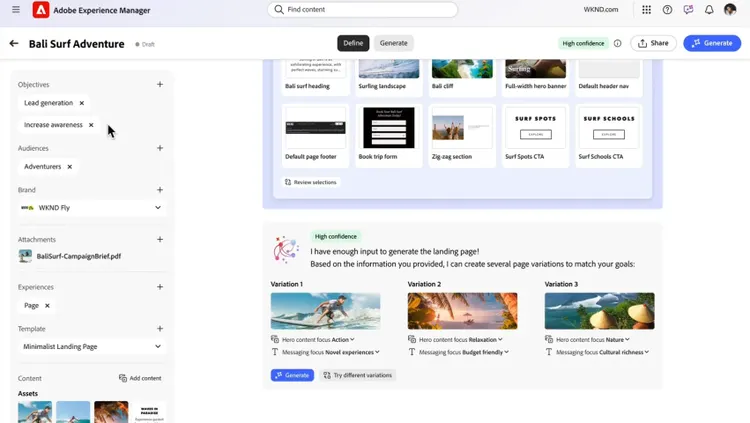This screenshot has width=750, height=423.
Task: Remove the Lead generation objective
Action: point(82,103)
